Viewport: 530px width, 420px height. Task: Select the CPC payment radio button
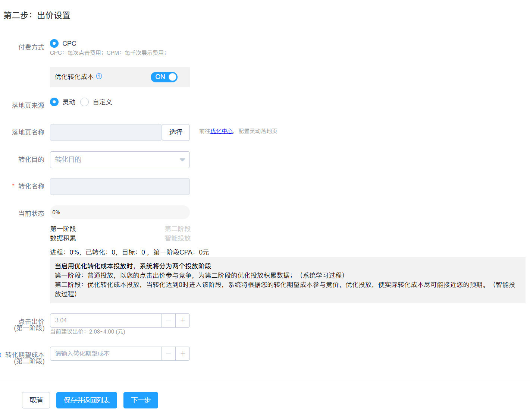(x=54, y=43)
